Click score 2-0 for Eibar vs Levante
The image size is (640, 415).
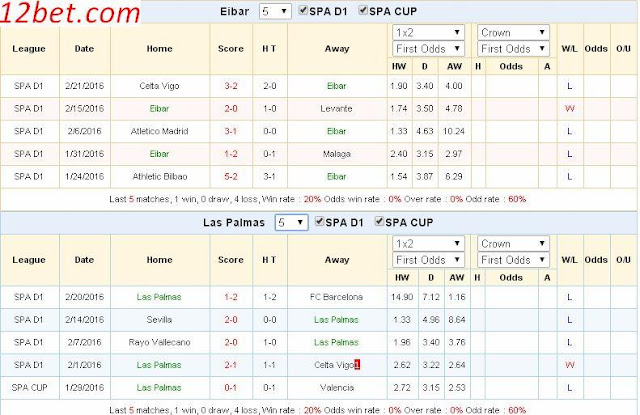click(231, 109)
